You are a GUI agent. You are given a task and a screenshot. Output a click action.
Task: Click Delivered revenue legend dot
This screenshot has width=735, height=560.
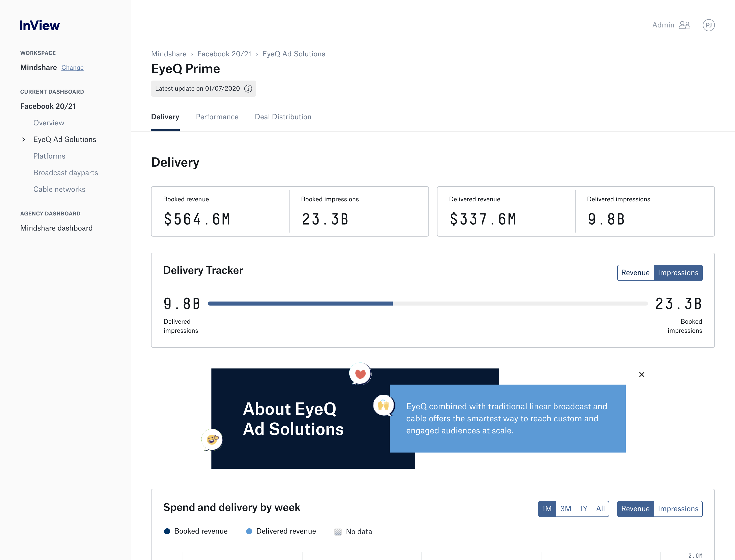(249, 531)
